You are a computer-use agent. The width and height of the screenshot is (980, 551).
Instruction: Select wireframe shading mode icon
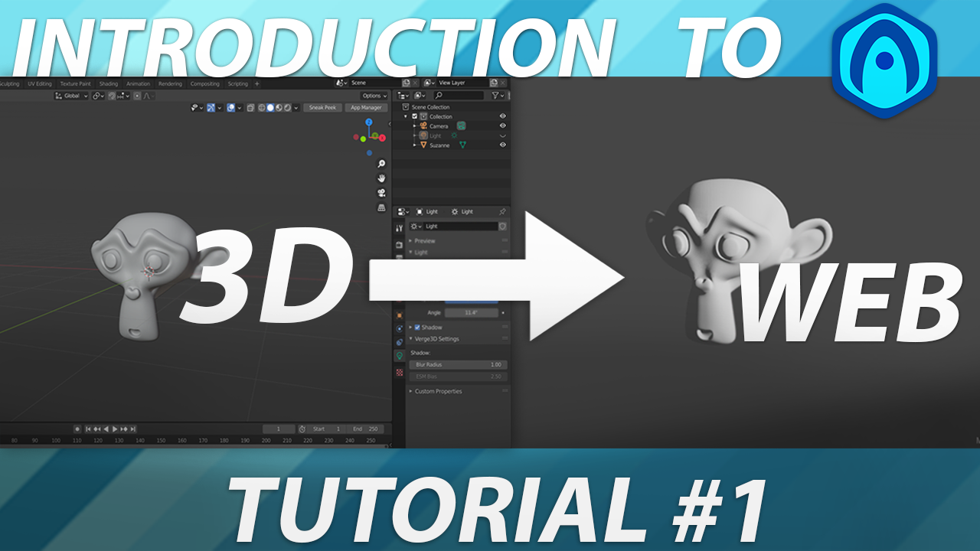(x=262, y=108)
